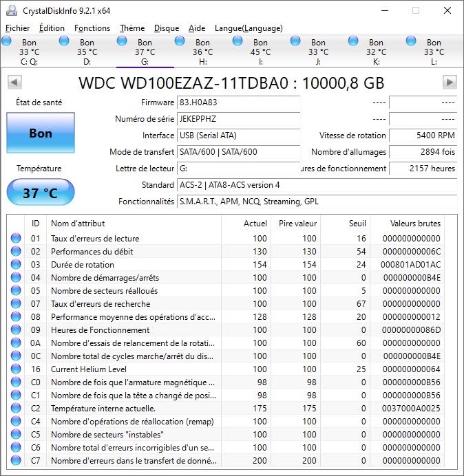
Task: Click the blue Bon health status button
Action: pos(41,133)
